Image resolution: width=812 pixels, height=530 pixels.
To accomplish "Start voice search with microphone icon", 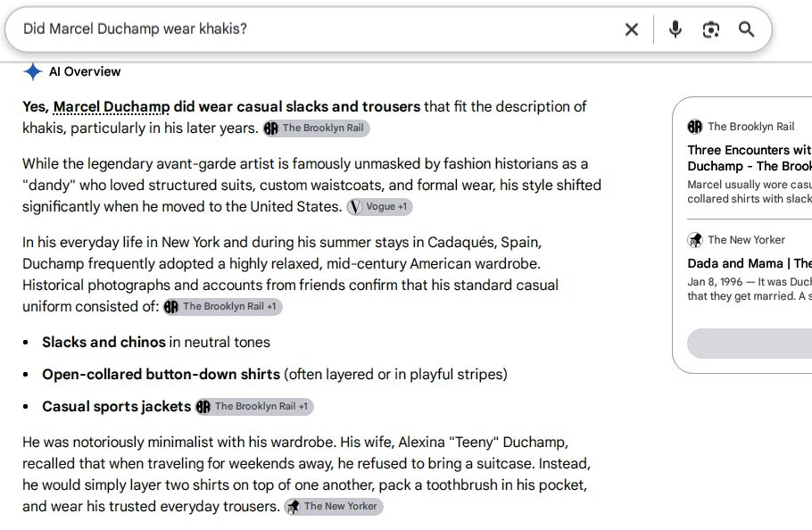I will [x=675, y=29].
